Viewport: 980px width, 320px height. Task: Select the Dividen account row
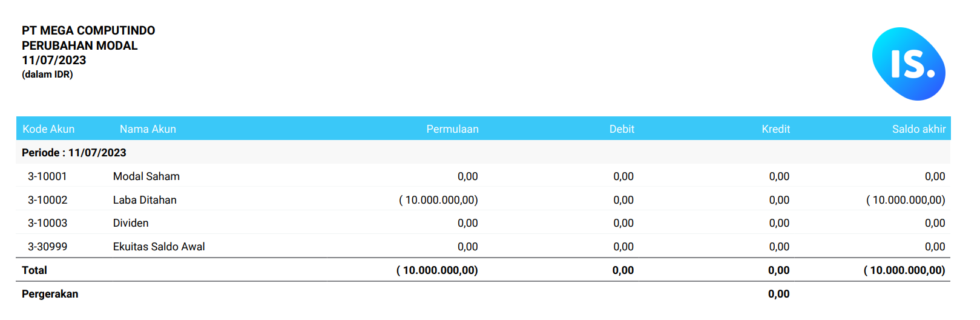tap(483, 223)
